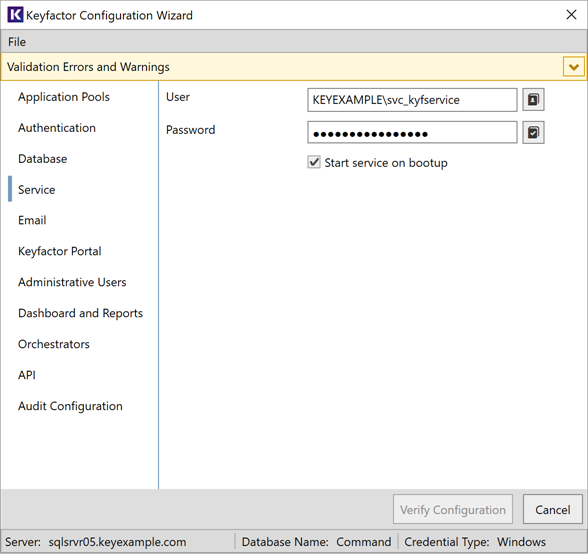Switch to Application Pools section
This screenshot has width=588, height=554.
point(64,97)
